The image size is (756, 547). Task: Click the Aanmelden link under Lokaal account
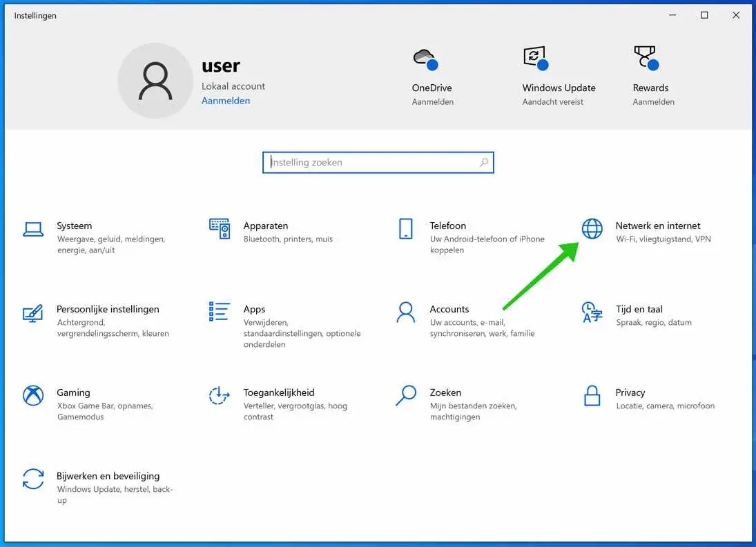tap(226, 101)
